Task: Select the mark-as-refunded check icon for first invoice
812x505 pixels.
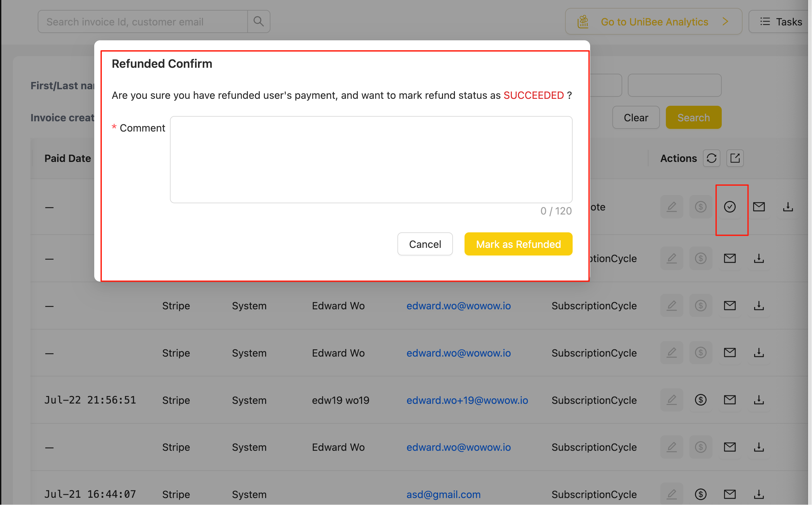Action: click(730, 207)
